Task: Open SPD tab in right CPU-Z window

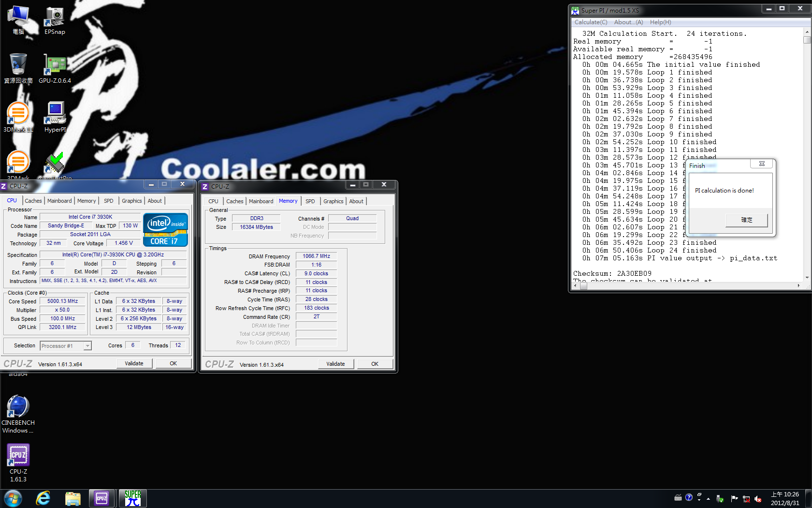Action: (310, 201)
